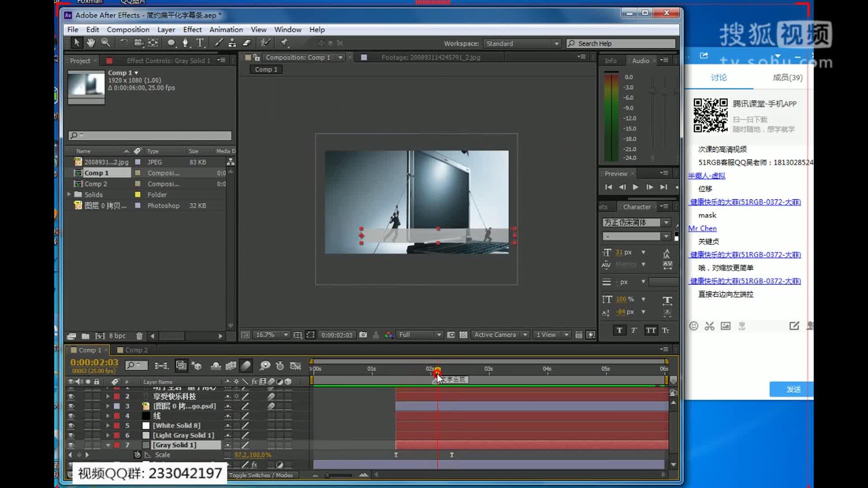Click the 发送 send button
This screenshot has width=868, height=488.
[x=793, y=389]
